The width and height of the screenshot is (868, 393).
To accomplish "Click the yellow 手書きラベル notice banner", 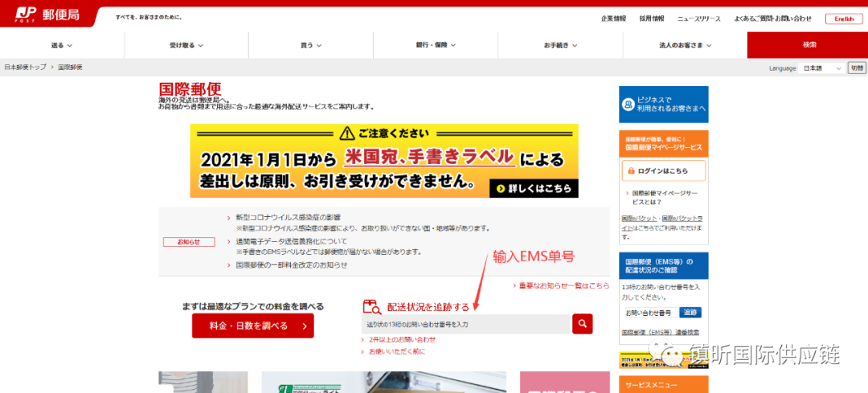I will tap(384, 161).
